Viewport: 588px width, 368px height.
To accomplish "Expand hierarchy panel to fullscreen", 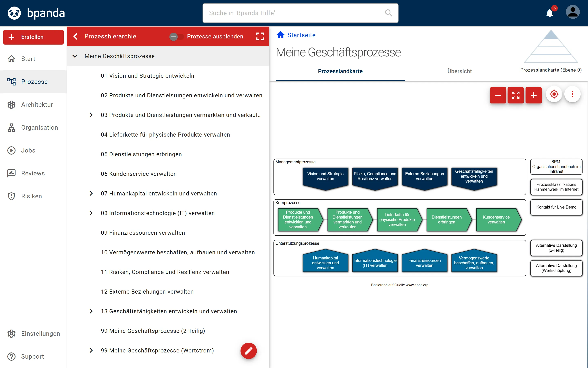I will coord(260,37).
